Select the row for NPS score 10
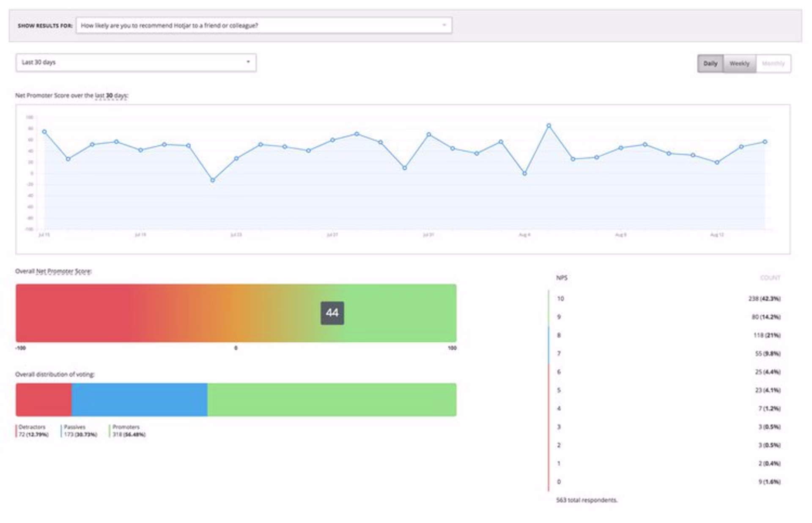Viewport: 812px width, 523px height. pyautogui.click(x=668, y=299)
